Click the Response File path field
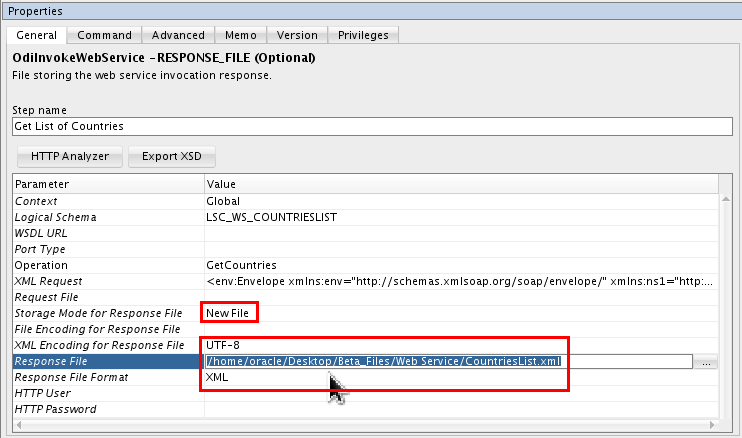Screen dimensions: 742x438 (x=449, y=361)
